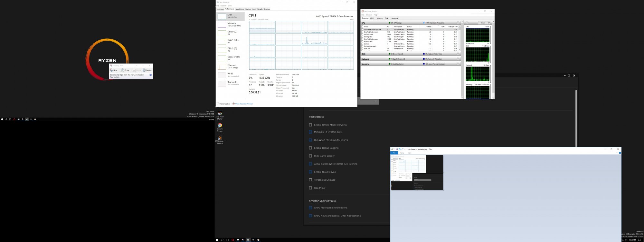Image resolution: width=644 pixels, height=242 pixels.
Task: Expand the Network section in Resource Monitor
Action: click(458, 59)
